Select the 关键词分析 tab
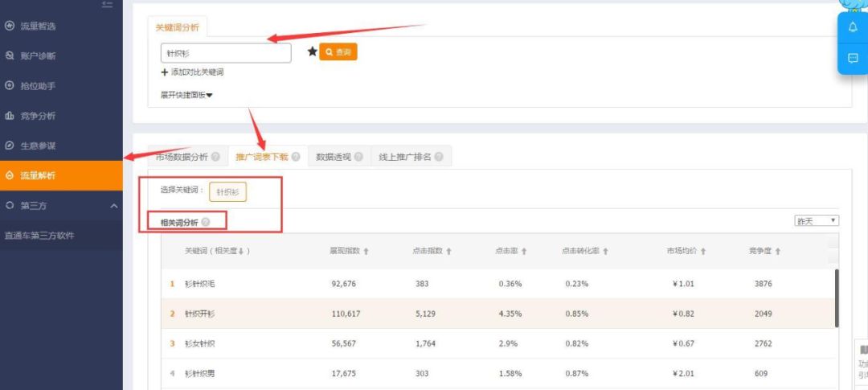 point(177,27)
